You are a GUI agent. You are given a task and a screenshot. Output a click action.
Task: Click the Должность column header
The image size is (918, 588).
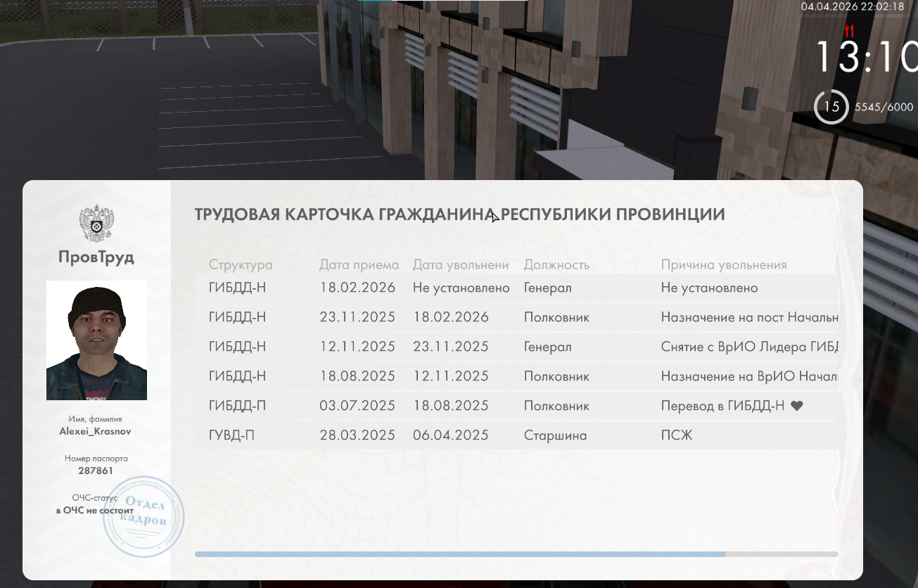click(x=556, y=265)
